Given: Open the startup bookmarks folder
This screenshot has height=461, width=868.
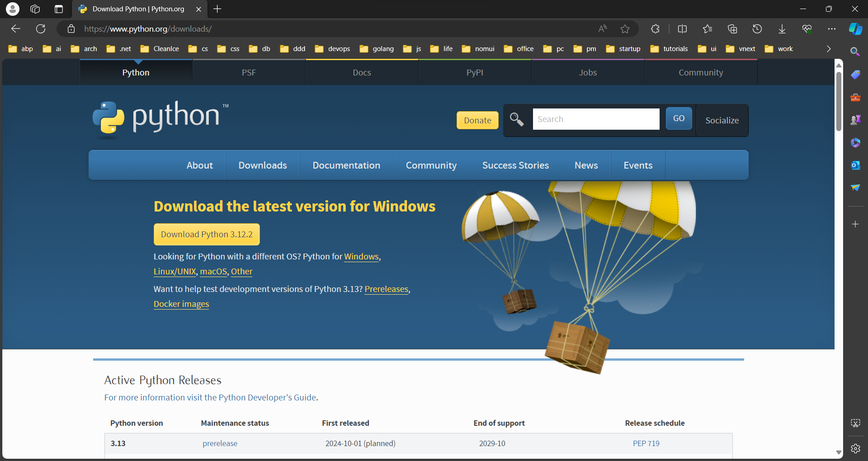Looking at the screenshot, I should (x=623, y=49).
